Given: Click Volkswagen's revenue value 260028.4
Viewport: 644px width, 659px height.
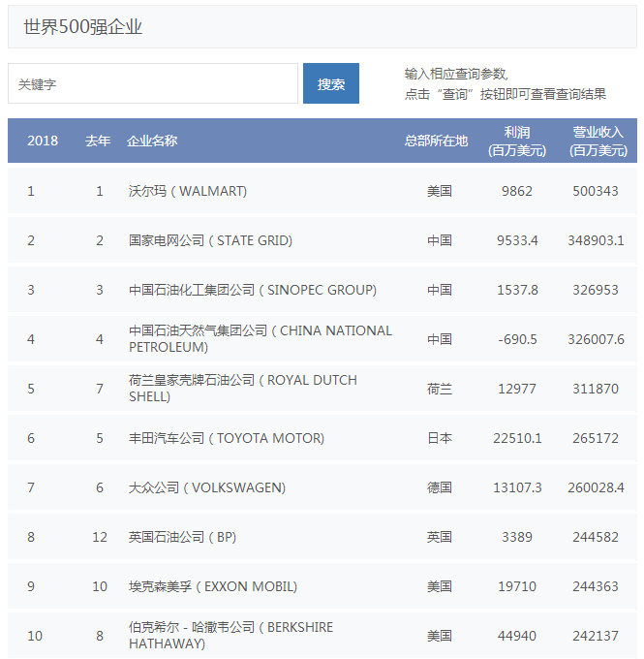Looking at the screenshot, I should click(x=597, y=487).
